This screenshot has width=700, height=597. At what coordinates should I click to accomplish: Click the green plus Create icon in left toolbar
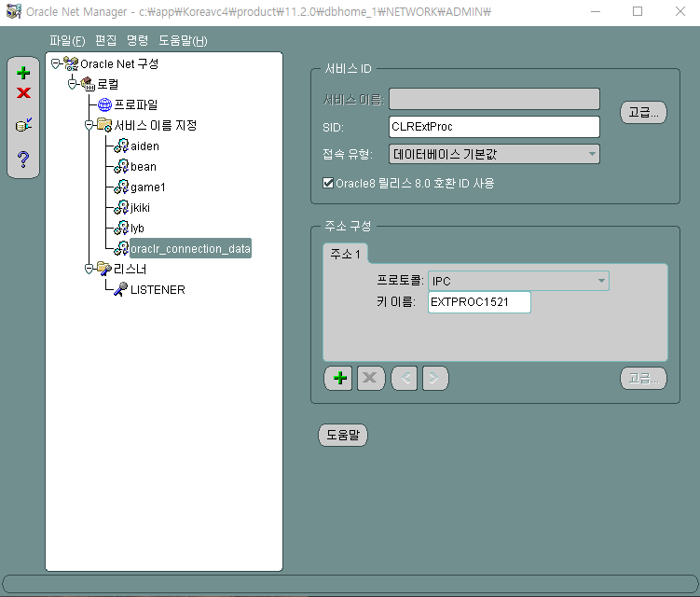click(x=23, y=73)
